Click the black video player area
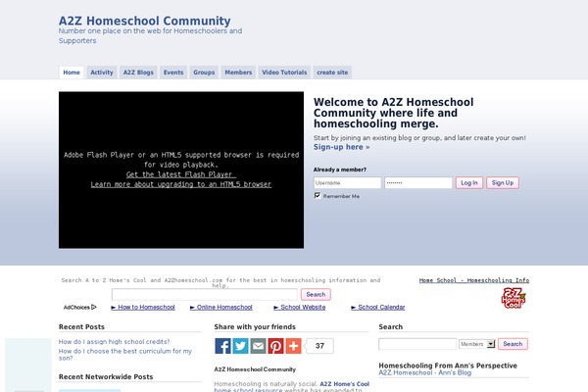Viewport: 588px width, 392px height. (x=181, y=170)
